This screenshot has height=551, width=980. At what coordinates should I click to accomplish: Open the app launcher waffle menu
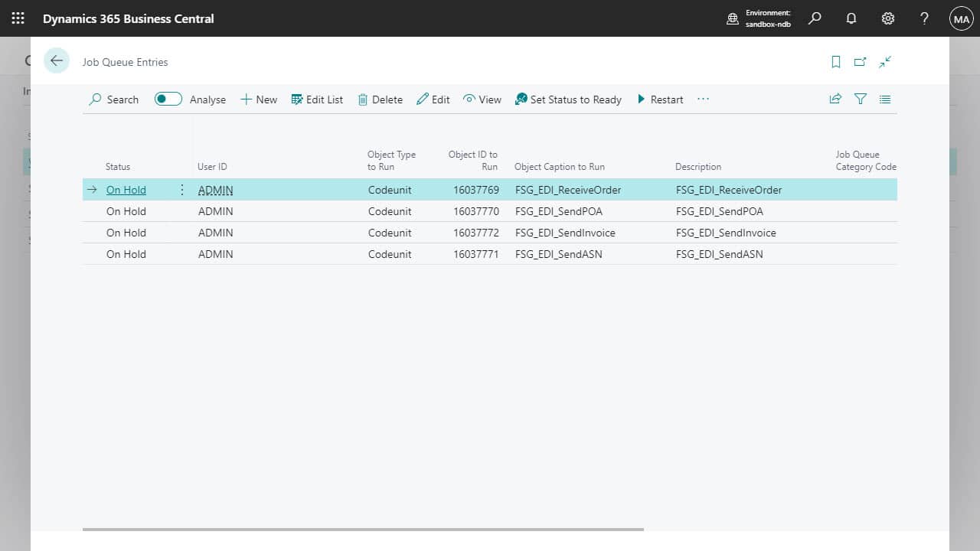(18, 18)
